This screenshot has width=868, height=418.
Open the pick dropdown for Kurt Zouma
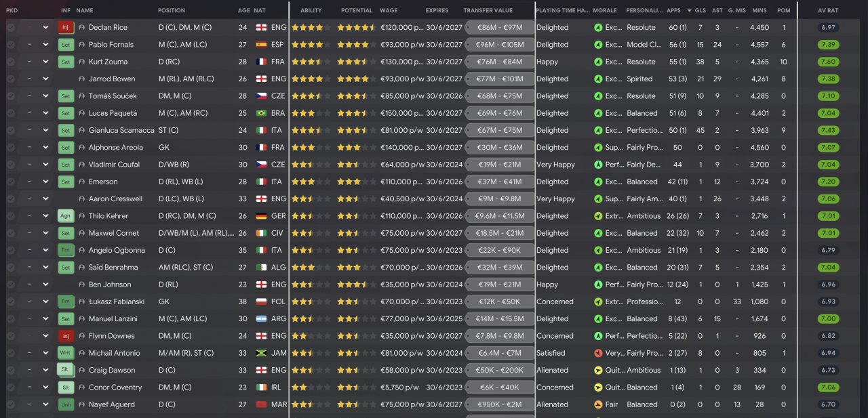pyautogui.click(x=45, y=62)
